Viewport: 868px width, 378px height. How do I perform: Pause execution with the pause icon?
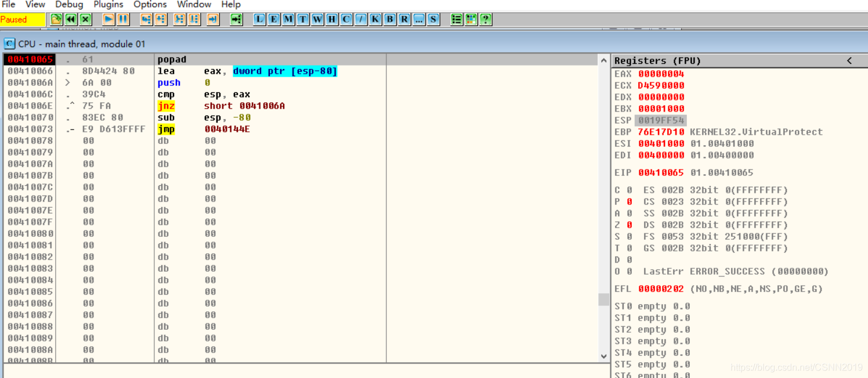[x=123, y=19]
